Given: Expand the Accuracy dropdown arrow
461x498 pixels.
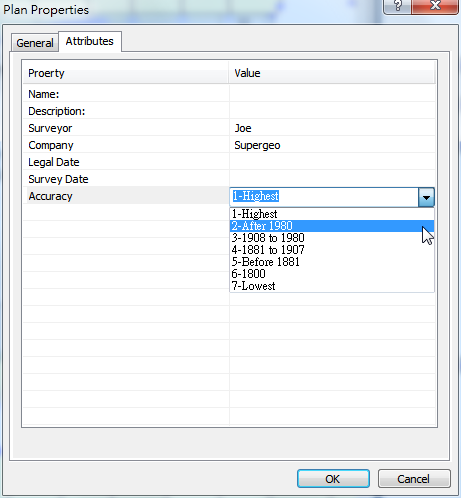Looking at the screenshot, I should pos(426,197).
